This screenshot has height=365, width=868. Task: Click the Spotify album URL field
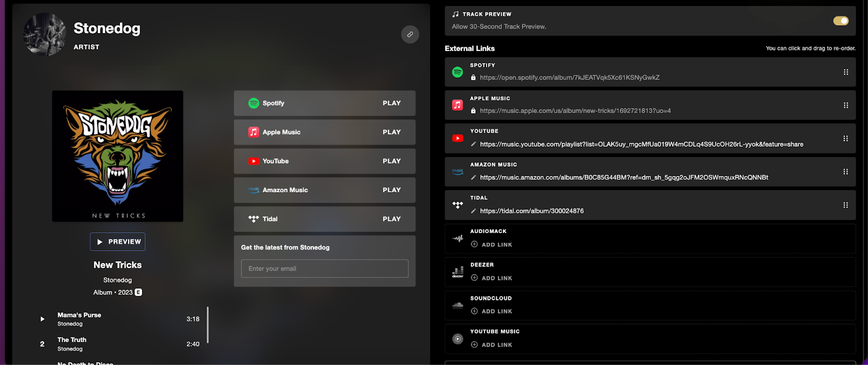(x=570, y=78)
